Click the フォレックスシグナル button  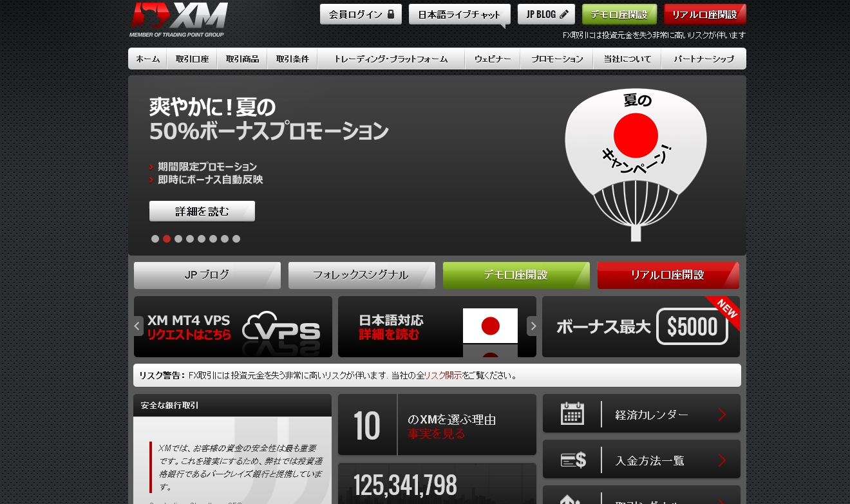tap(361, 275)
